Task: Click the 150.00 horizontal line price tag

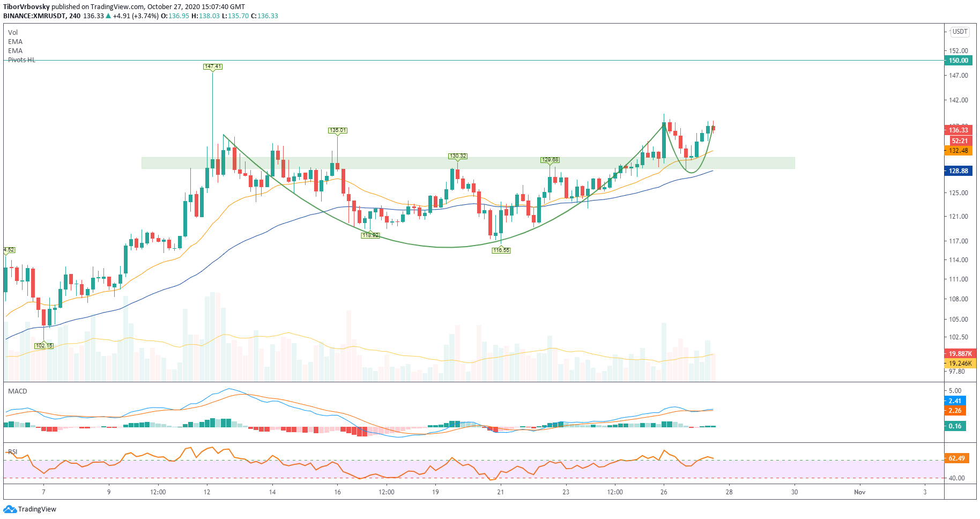Action: (x=958, y=61)
